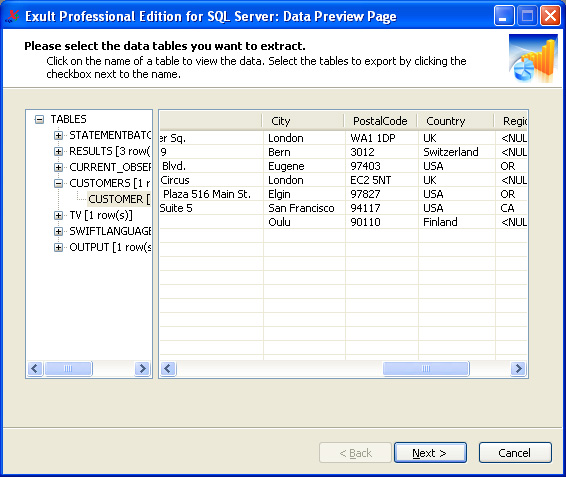
Task: Select postal code 3012 cell
Action: tap(382, 152)
